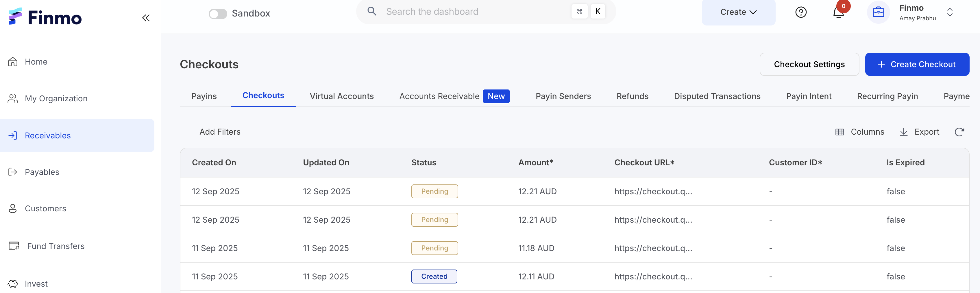The image size is (980, 293).
Task: Select the Checkouts tab
Action: pos(263,96)
